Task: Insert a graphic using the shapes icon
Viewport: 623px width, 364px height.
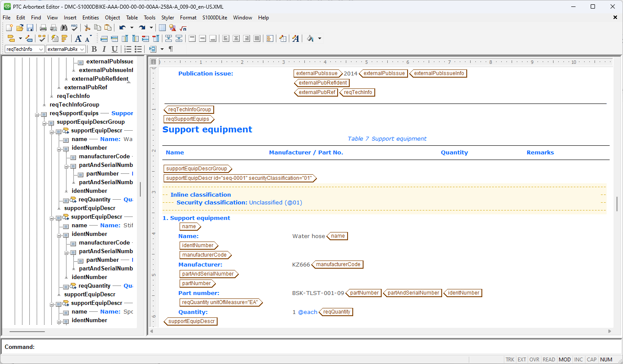Action: click(173, 28)
